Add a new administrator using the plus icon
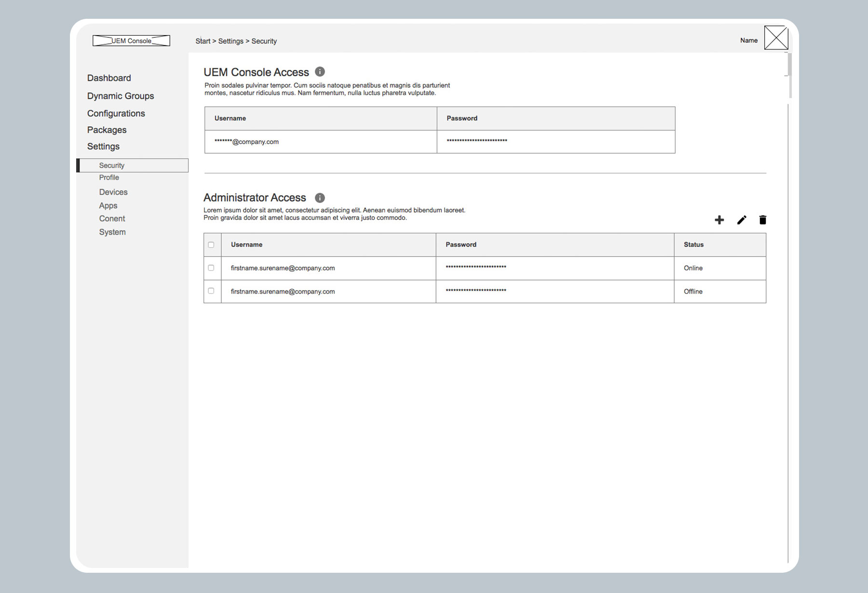 pyautogui.click(x=719, y=220)
